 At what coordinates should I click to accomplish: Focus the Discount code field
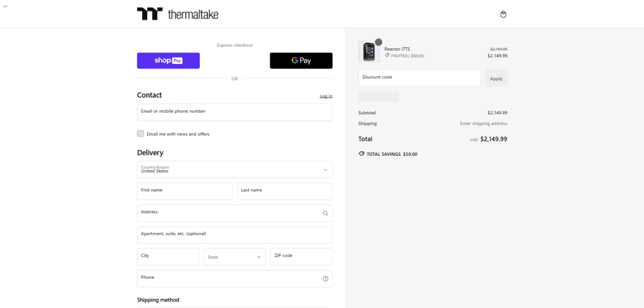419,78
